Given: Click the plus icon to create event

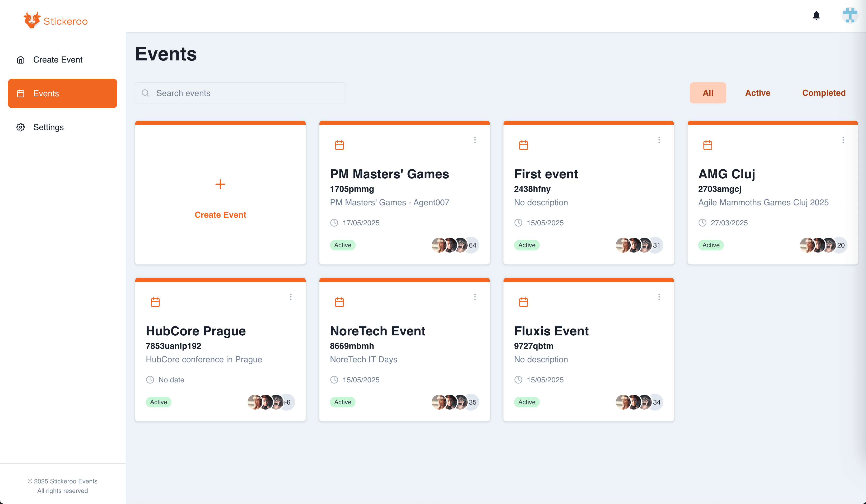Looking at the screenshot, I should [220, 184].
